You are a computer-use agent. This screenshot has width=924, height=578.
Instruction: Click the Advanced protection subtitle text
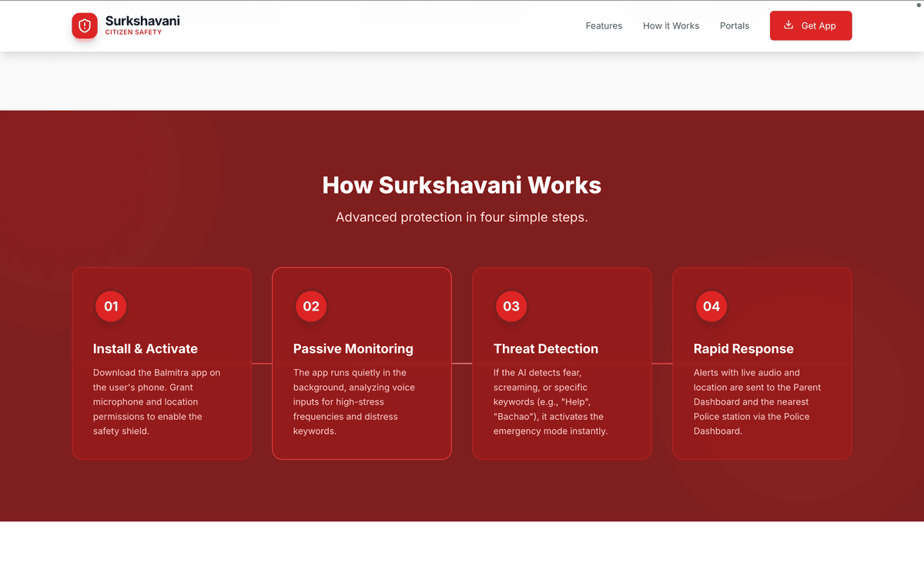(461, 217)
